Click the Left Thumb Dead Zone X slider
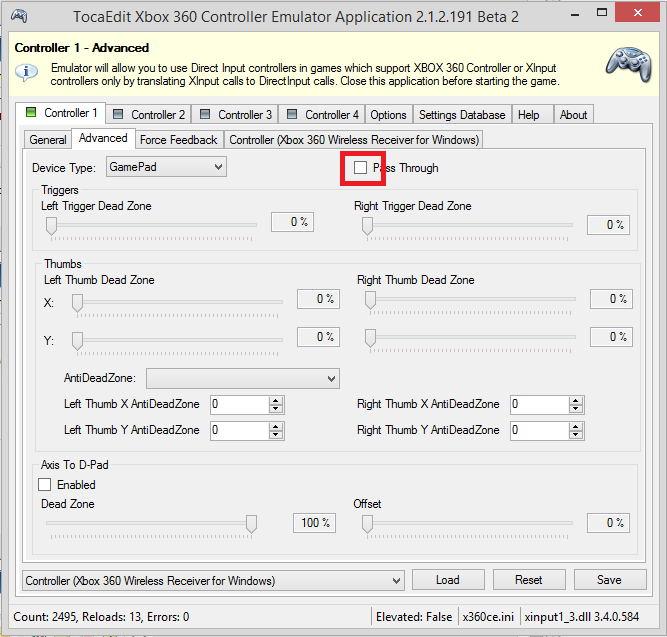Image resolution: width=667 pixels, height=637 pixels. pos(77,303)
